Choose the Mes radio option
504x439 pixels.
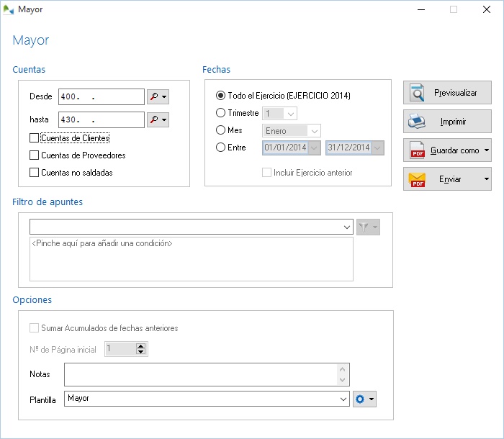point(221,130)
